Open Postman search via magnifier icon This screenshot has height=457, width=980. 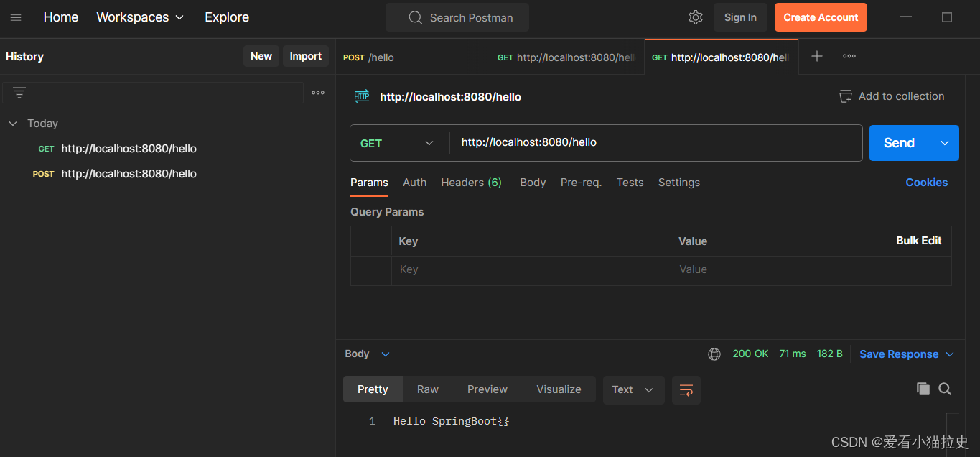(414, 17)
